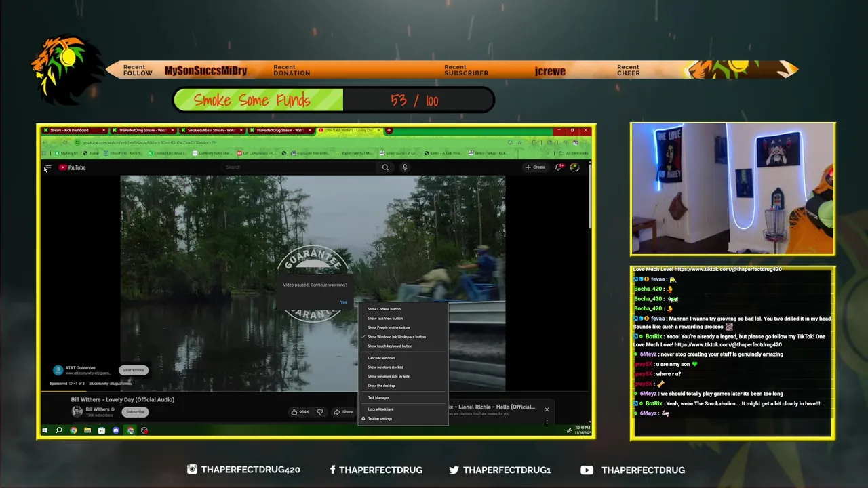Toggle Show touch keyboard button
This screenshot has height=488, width=868.
pos(403,346)
